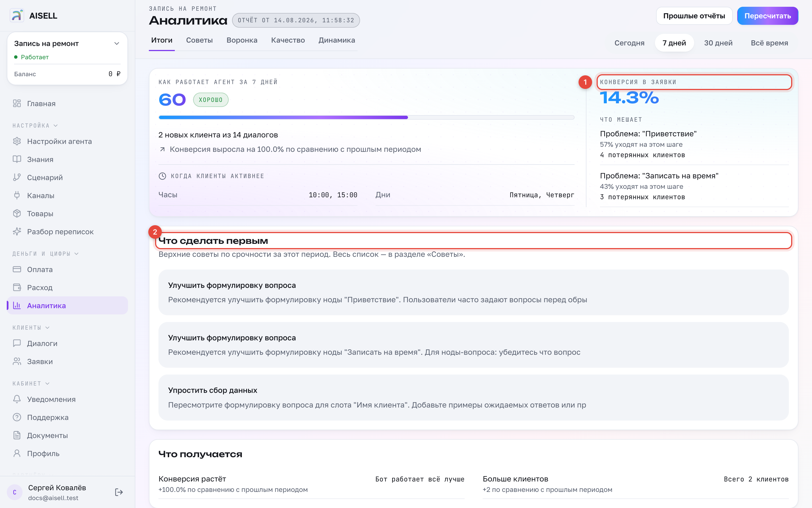The width and height of the screenshot is (812, 508).
Task: Click the Пятница, Четверг days value
Action: 542,195
